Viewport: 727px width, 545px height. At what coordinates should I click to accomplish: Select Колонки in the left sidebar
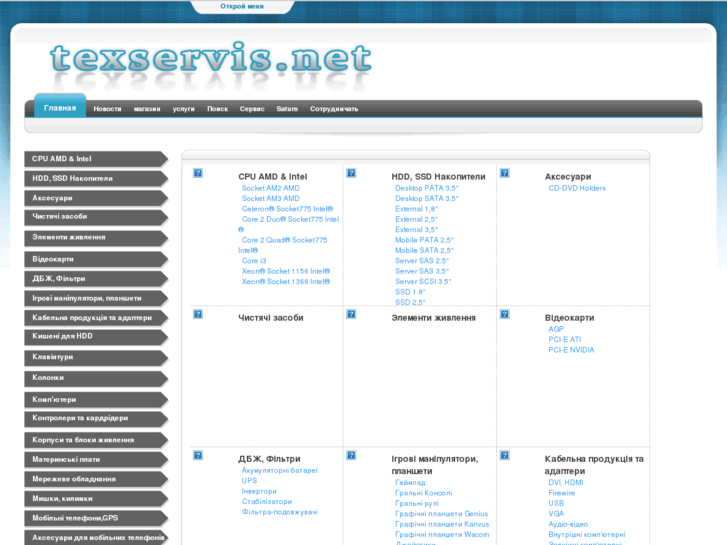[96, 378]
